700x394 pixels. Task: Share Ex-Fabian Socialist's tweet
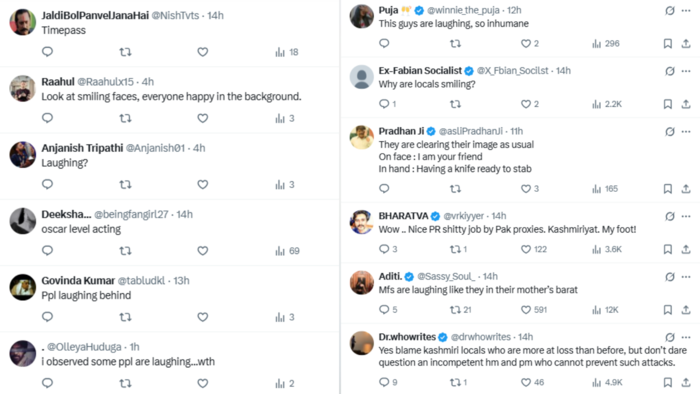point(686,104)
